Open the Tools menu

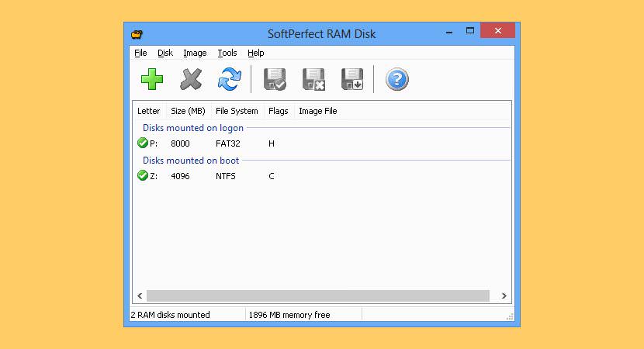pos(227,53)
